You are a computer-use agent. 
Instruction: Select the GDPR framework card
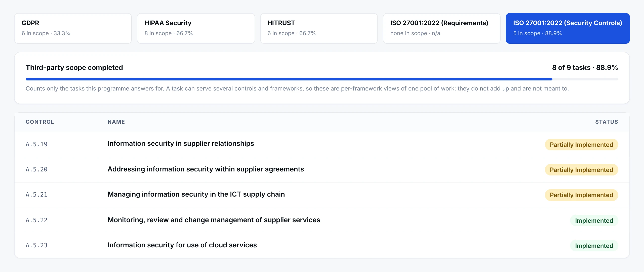(x=73, y=28)
